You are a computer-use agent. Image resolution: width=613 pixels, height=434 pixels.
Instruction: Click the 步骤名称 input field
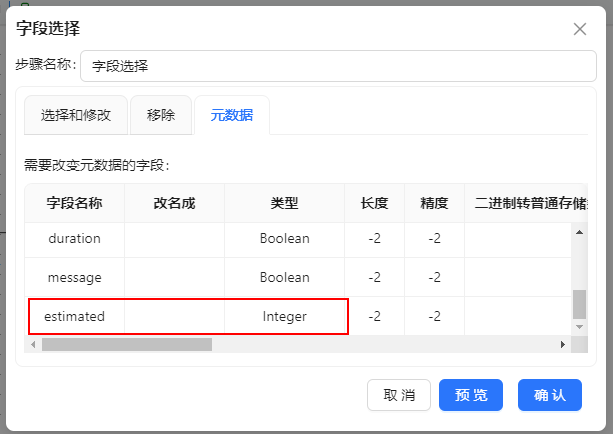tap(338, 66)
